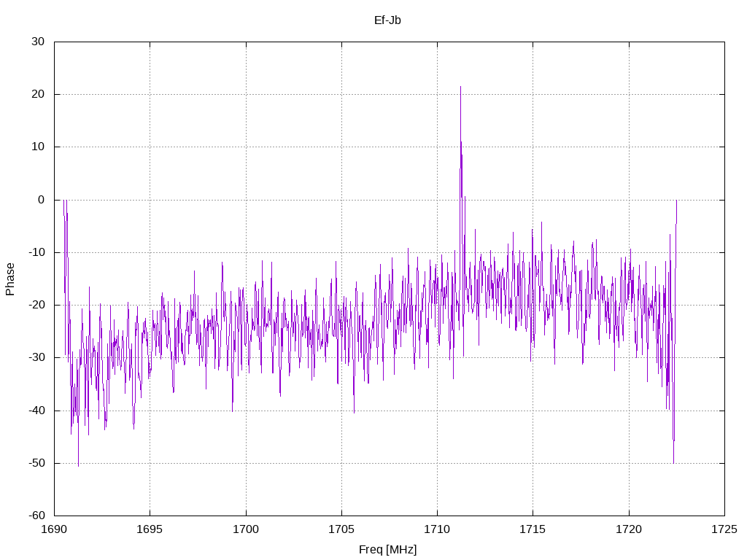Click the deep dip at the 1722 MHz band edge
The height and width of the screenshot is (560, 747).
673,462
